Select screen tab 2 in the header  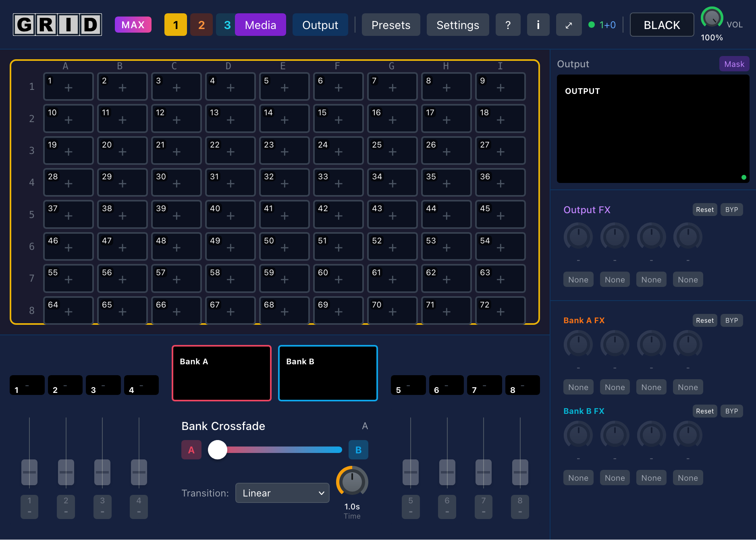(201, 25)
